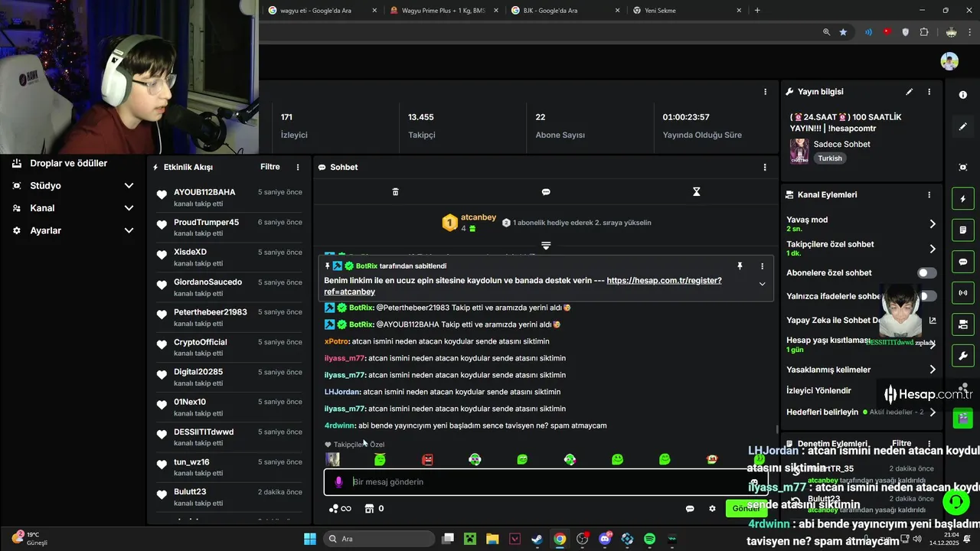Screen dimensions: 980x551
Task: Open the chat bubble icon in right sidebar
Action: click(x=962, y=262)
